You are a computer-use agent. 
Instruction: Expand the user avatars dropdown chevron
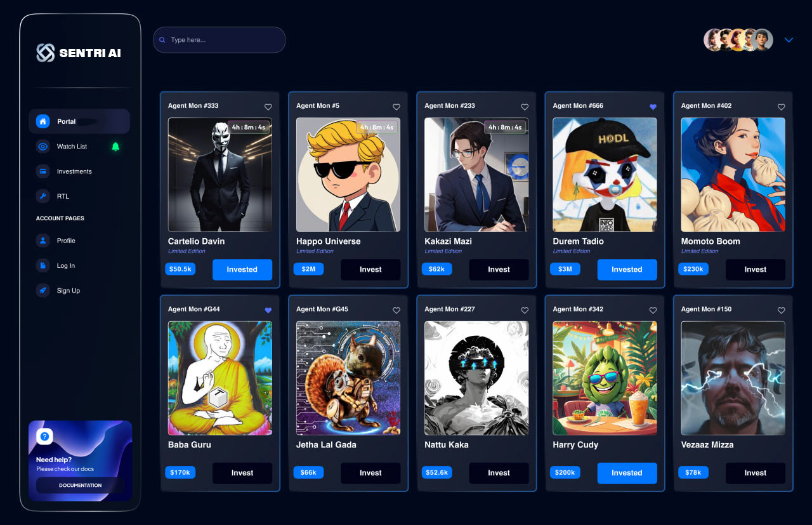(x=789, y=40)
